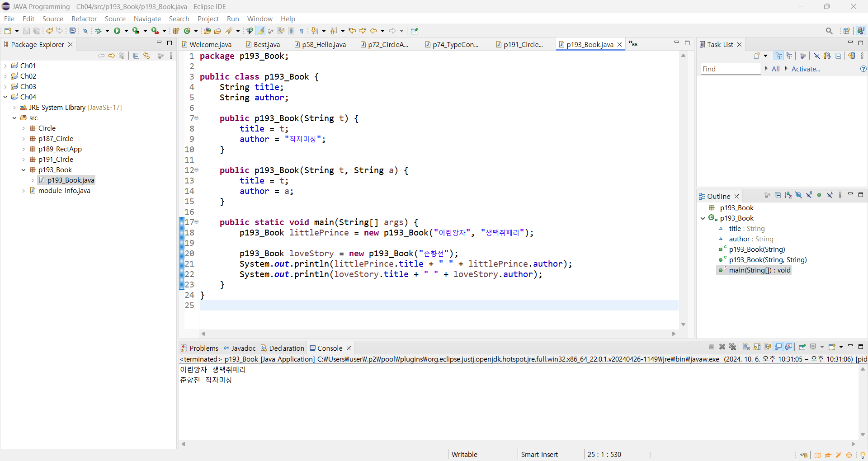Toggle Hide Fields in Outline
Image resolution: width=868 pixels, height=461 pixels.
pyautogui.click(x=798, y=195)
